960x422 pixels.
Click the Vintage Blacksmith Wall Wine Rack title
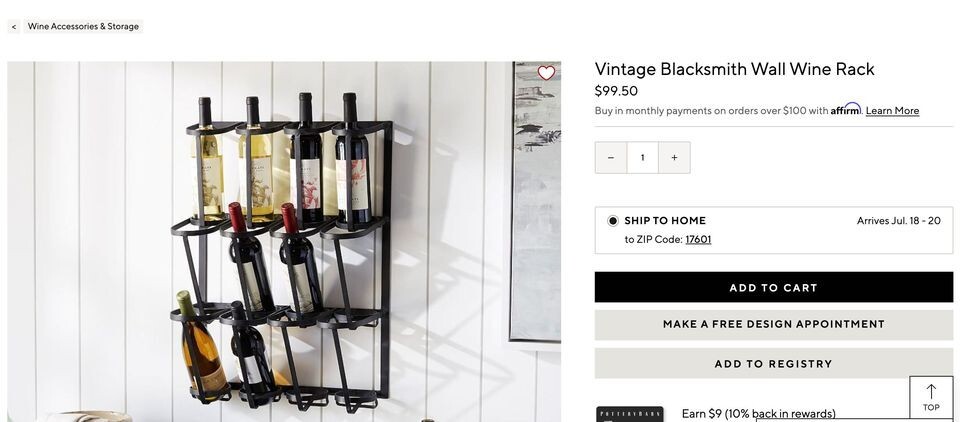(734, 69)
